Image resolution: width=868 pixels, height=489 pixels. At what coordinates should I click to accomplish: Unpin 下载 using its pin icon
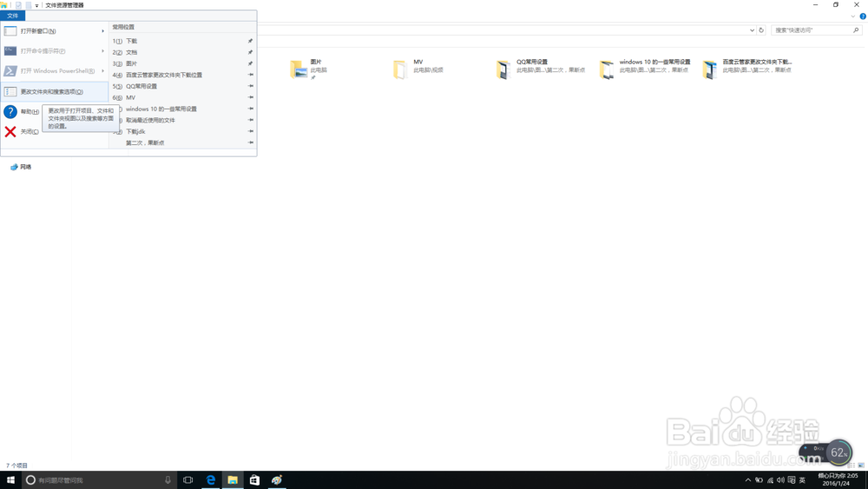pyautogui.click(x=250, y=41)
